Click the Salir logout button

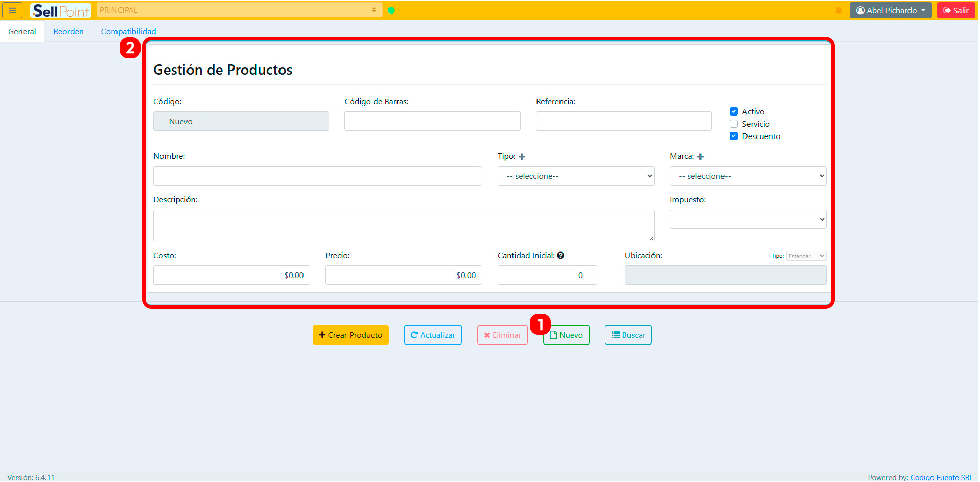click(x=955, y=10)
